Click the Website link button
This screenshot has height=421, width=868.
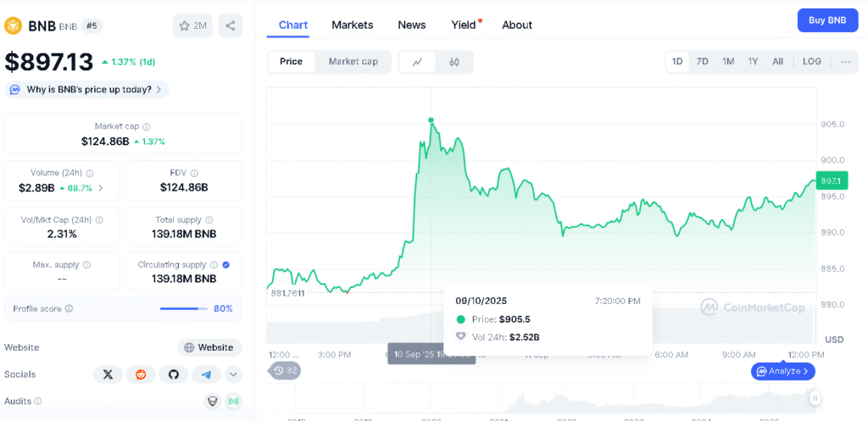[x=209, y=347]
